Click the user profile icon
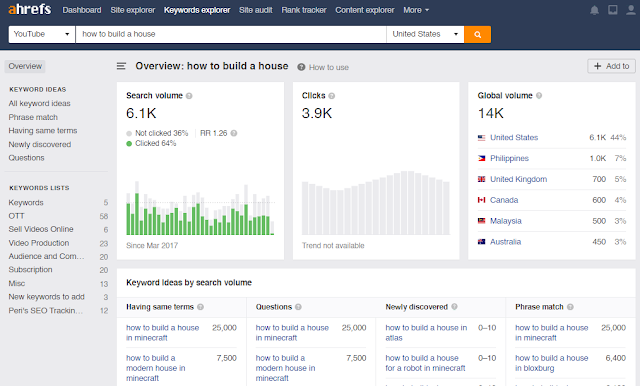 (x=631, y=10)
